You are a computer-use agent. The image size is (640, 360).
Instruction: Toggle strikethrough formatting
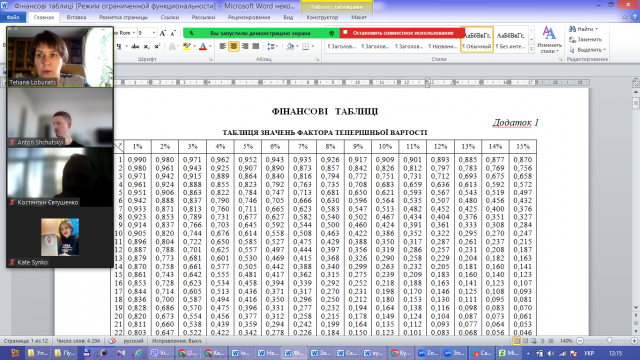pos(135,47)
